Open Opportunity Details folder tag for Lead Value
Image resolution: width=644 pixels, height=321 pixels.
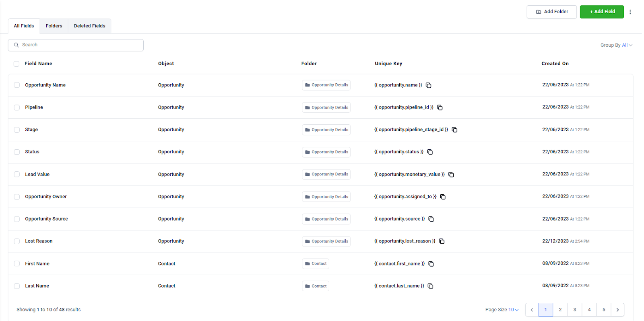point(326,175)
